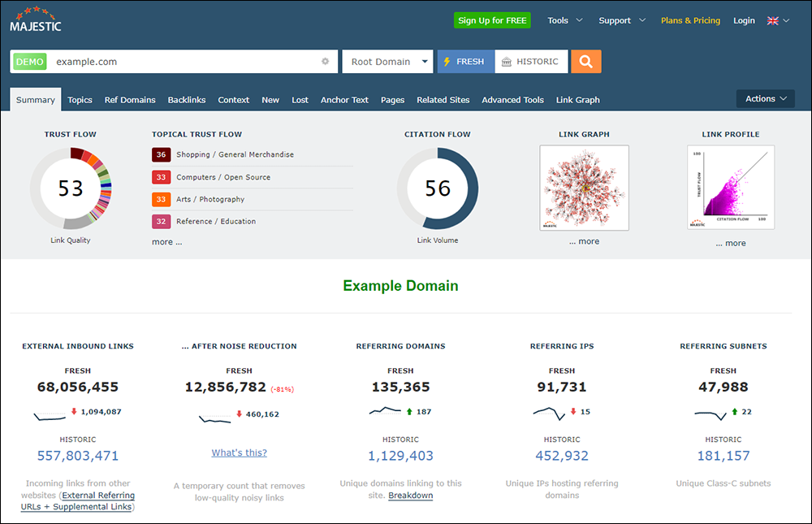Switch to the Link Graph tab
This screenshot has height=524, width=812.
(x=578, y=100)
